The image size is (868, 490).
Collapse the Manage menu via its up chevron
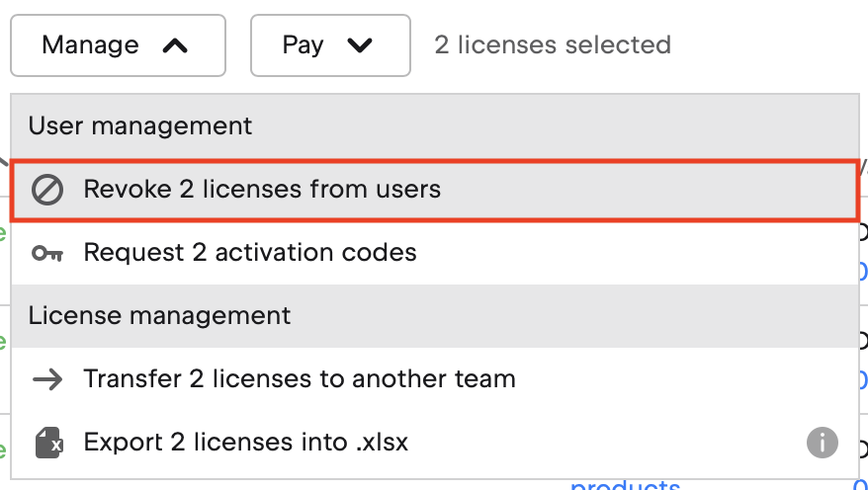tap(174, 45)
